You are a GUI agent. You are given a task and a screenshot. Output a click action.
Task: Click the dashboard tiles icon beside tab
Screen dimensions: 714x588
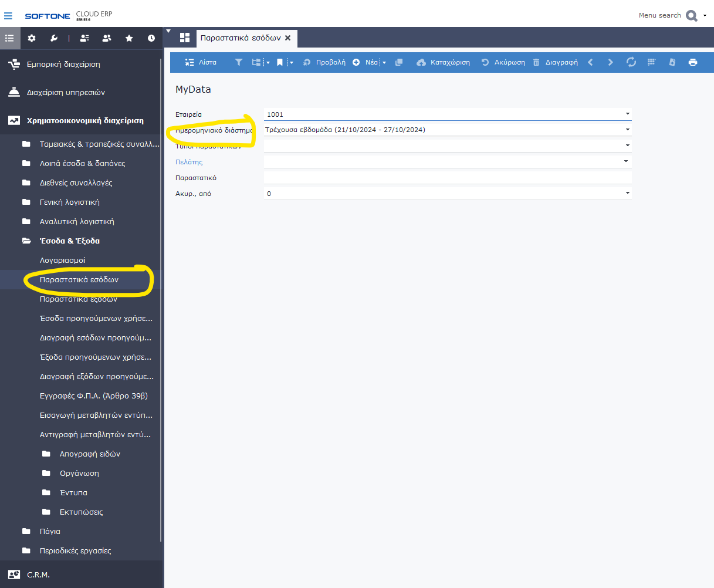185,38
